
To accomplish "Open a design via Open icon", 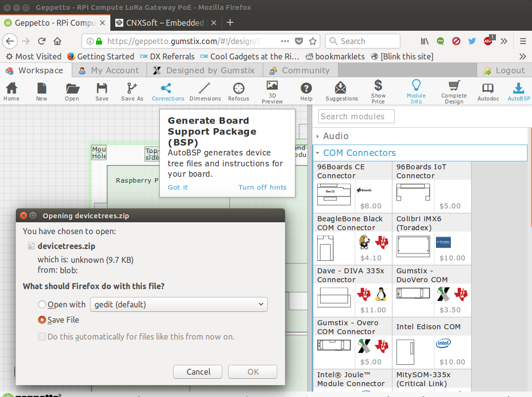I will tap(72, 92).
